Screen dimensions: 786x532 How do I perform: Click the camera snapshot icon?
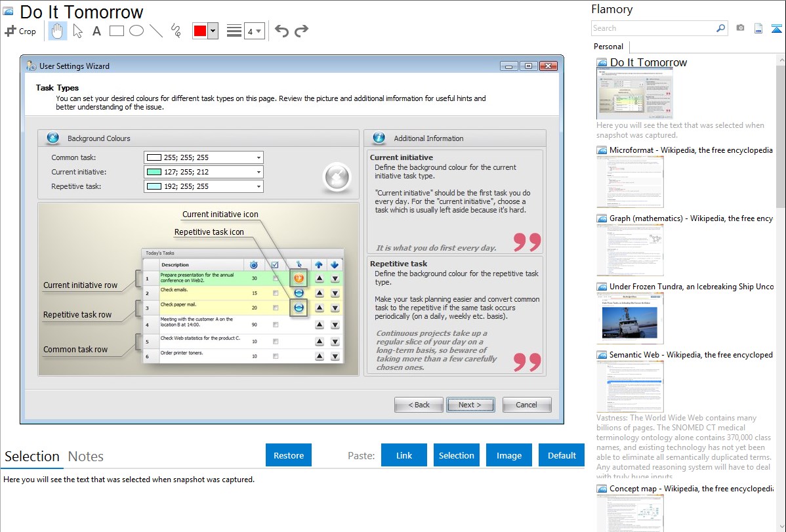point(740,28)
